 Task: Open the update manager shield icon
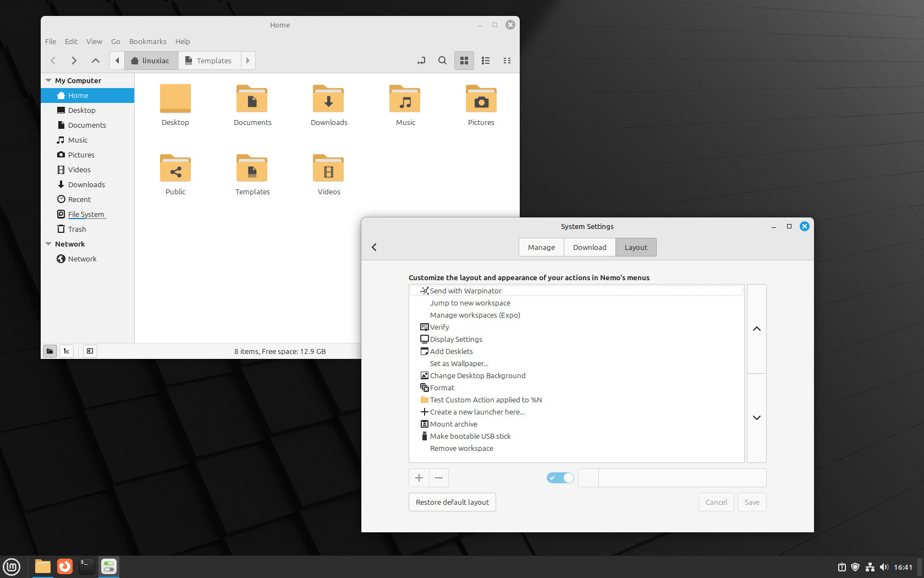855,567
